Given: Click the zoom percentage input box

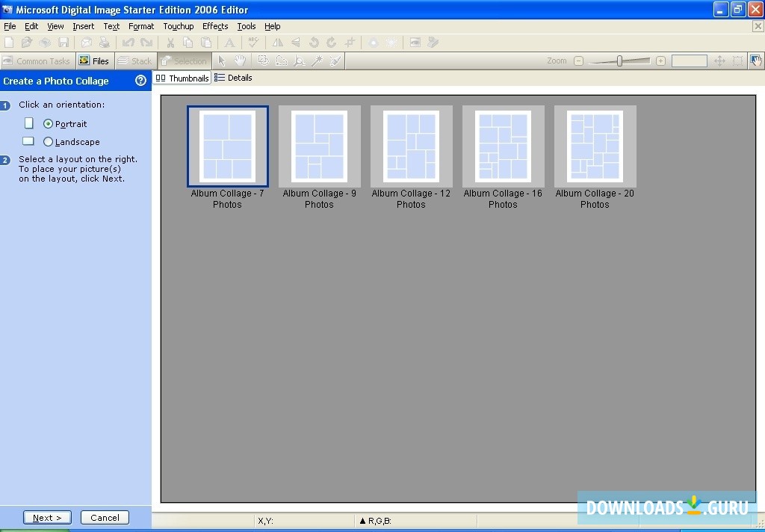Looking at the screenshot, I should [x=689, y=61].
